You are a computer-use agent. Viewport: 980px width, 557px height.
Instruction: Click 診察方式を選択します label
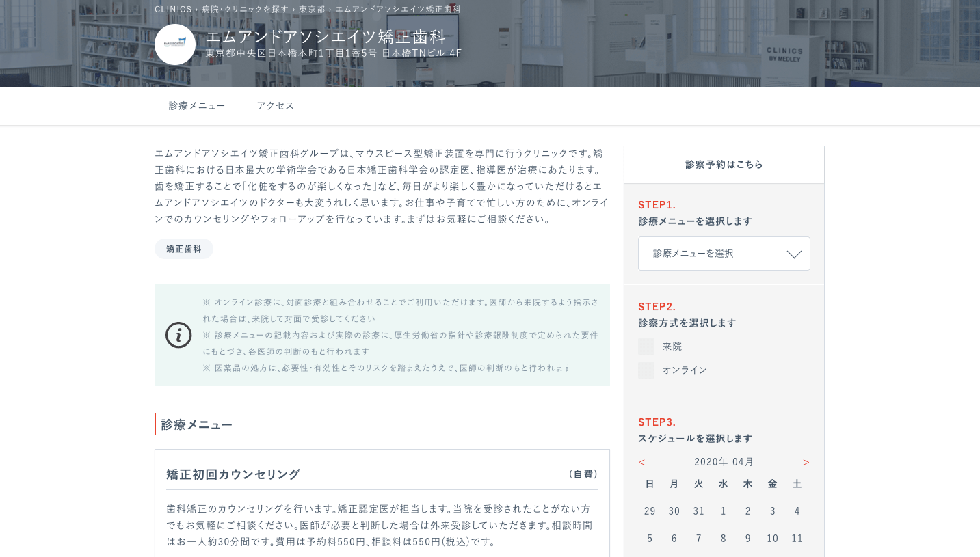[x=687, y=323]
